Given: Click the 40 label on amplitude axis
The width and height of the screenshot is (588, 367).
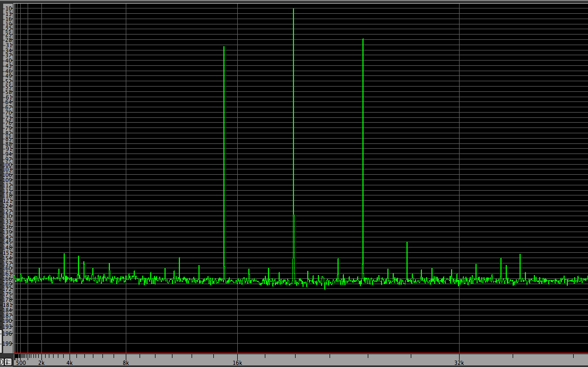Looking at the screenshot, I should tap(10, 61).
